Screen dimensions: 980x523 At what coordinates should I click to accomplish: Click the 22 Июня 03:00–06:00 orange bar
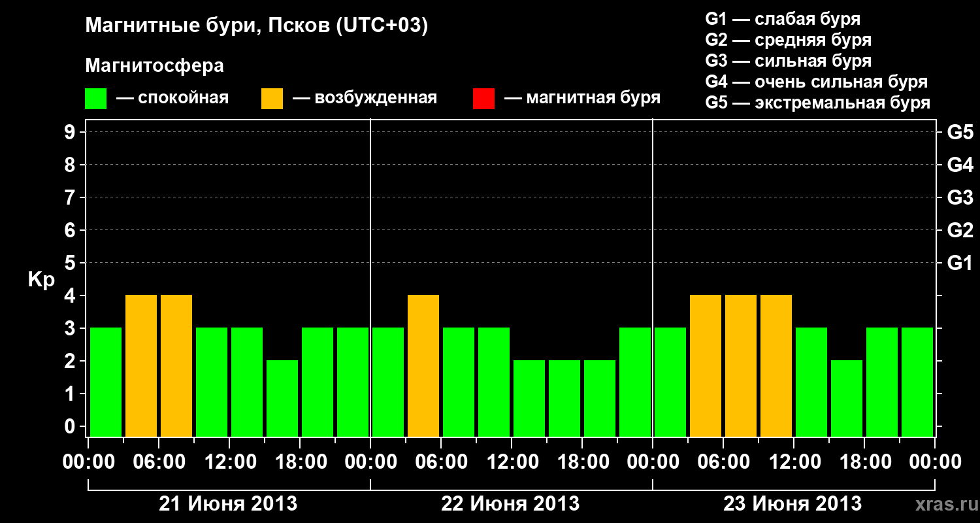(423, 365)
